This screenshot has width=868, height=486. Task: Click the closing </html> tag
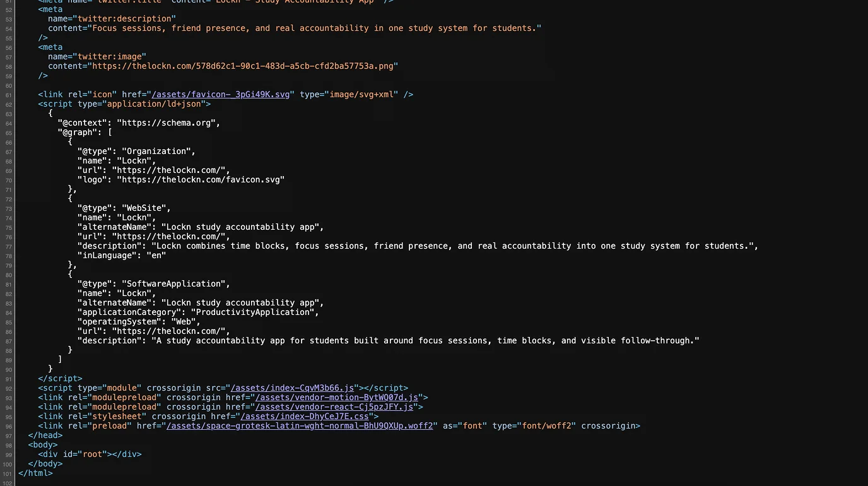36,473
